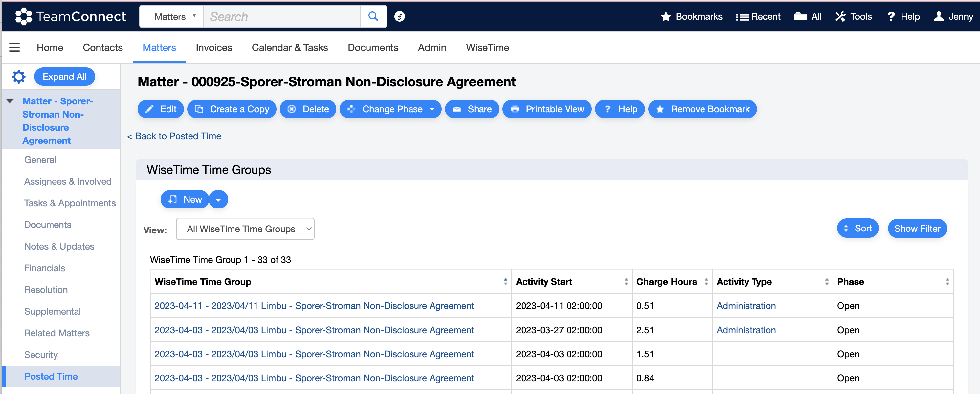Screen dimensions: 980x394
Task: Sort by Activity Start column arrows
Action: [x=626, y=281]
